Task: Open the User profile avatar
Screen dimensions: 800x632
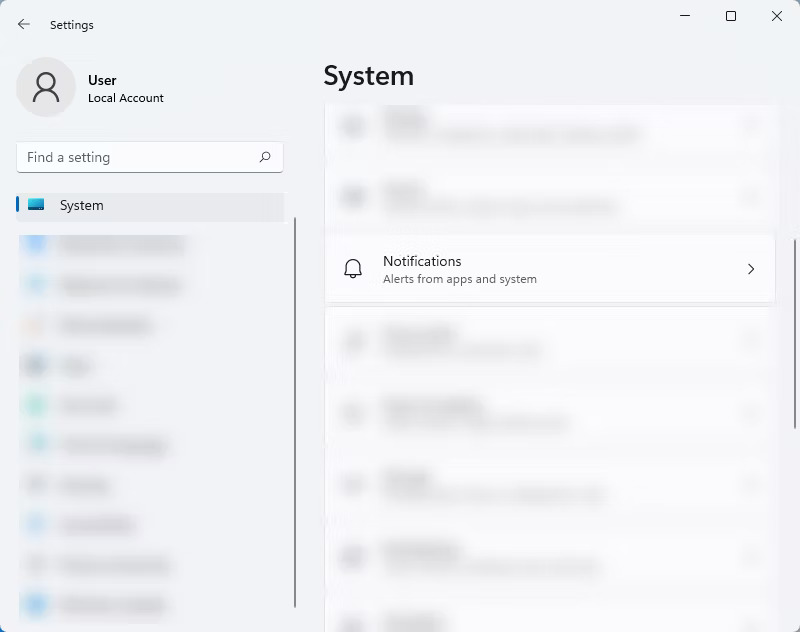Action: coord(45,88)
